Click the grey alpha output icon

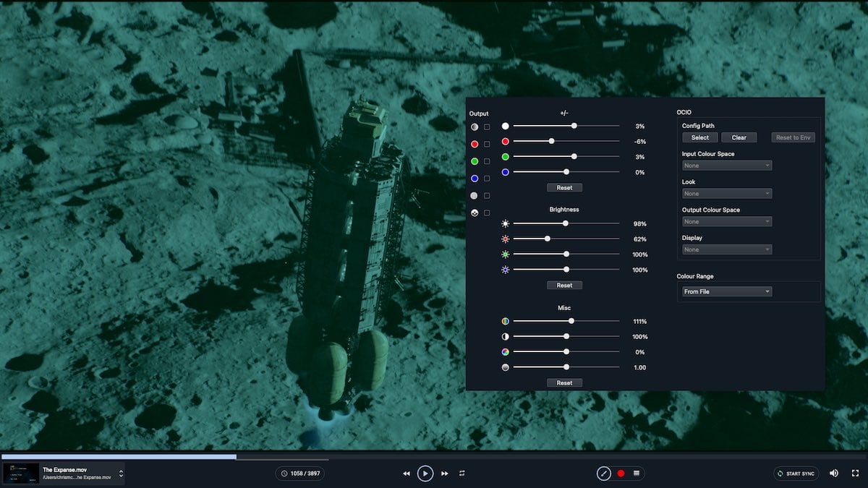click(x=475, y=196)
